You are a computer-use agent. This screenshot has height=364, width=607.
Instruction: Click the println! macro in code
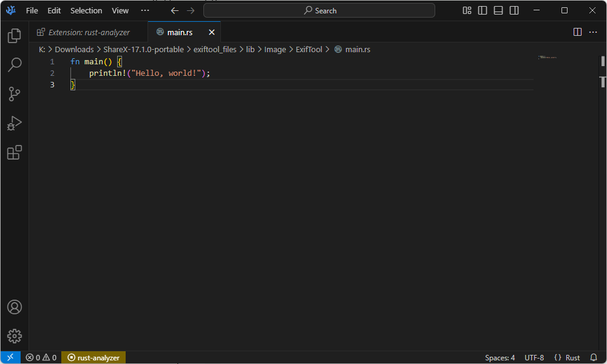tap(107, 73)
